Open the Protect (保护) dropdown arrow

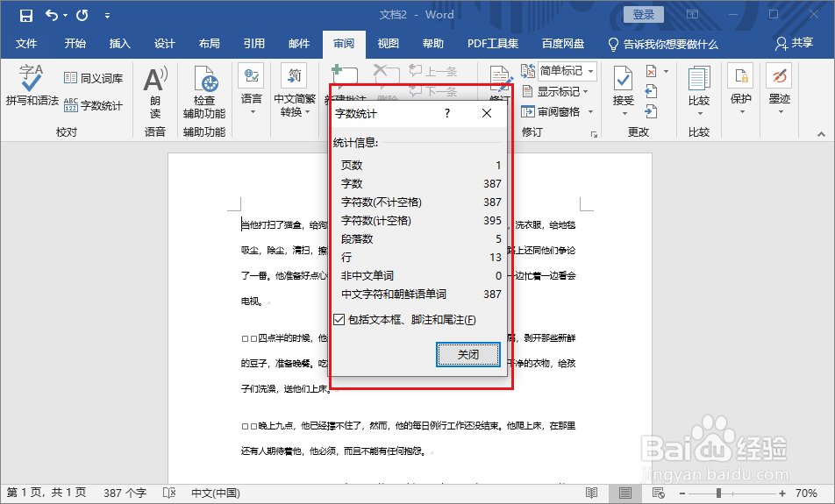741,112
